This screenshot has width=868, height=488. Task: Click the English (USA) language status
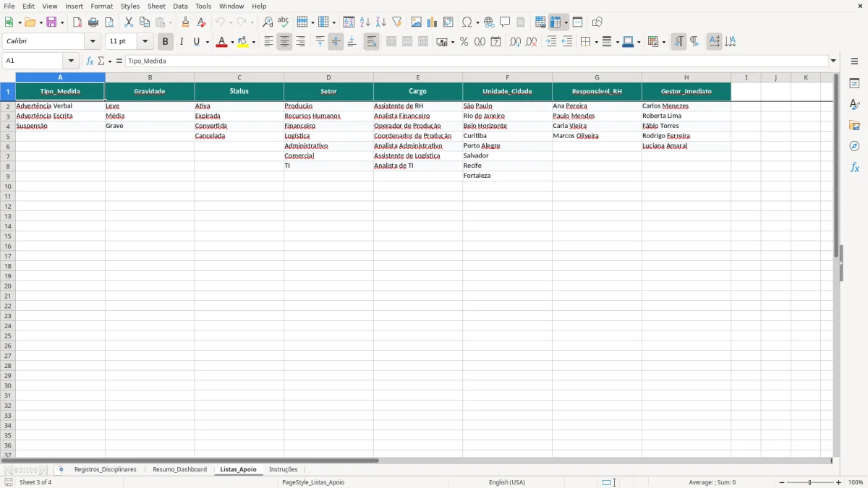507,482
